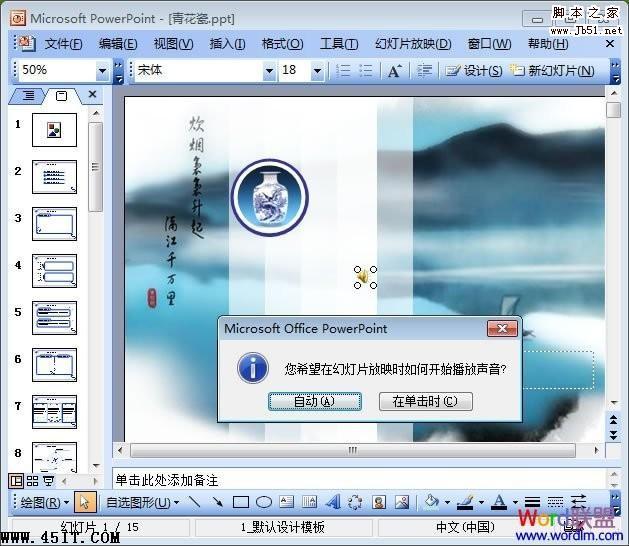This screenshot has height=546, width=629.
Task: Select the Rectangle shape tool
Action: pyautogui.click(x=241, y=502)
